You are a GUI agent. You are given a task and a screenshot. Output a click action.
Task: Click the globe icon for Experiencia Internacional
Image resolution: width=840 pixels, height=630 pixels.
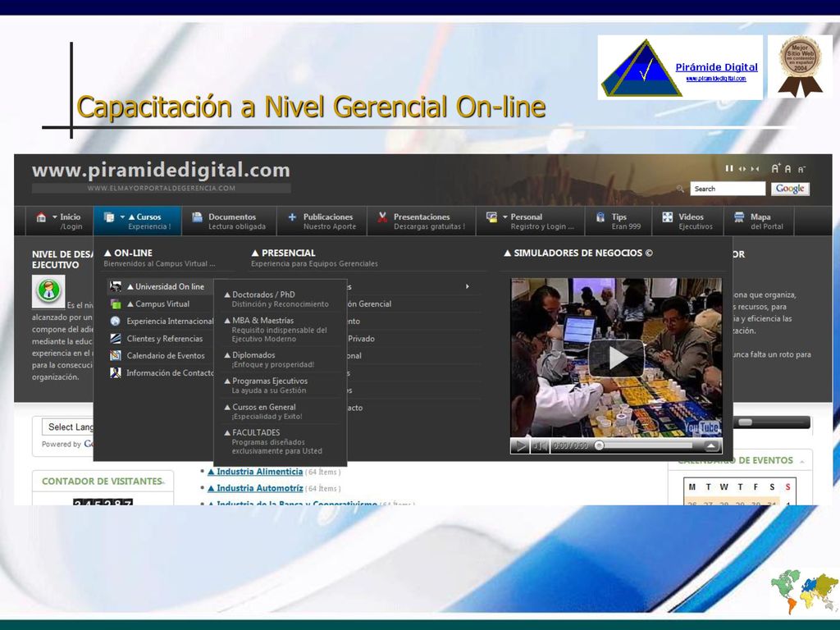[x=115, y=321]
